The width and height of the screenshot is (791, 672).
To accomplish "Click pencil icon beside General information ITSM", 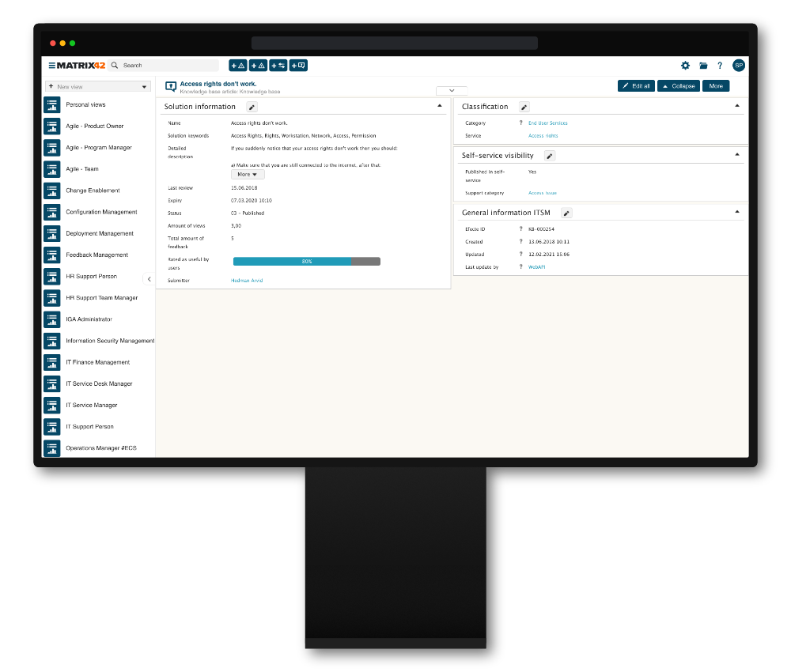I will click(566, 213).
